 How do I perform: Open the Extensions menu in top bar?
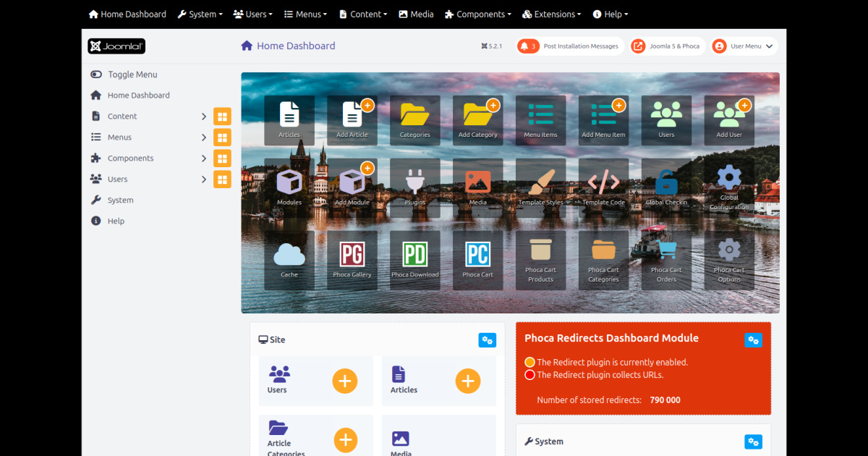click(x=552, y=14)
